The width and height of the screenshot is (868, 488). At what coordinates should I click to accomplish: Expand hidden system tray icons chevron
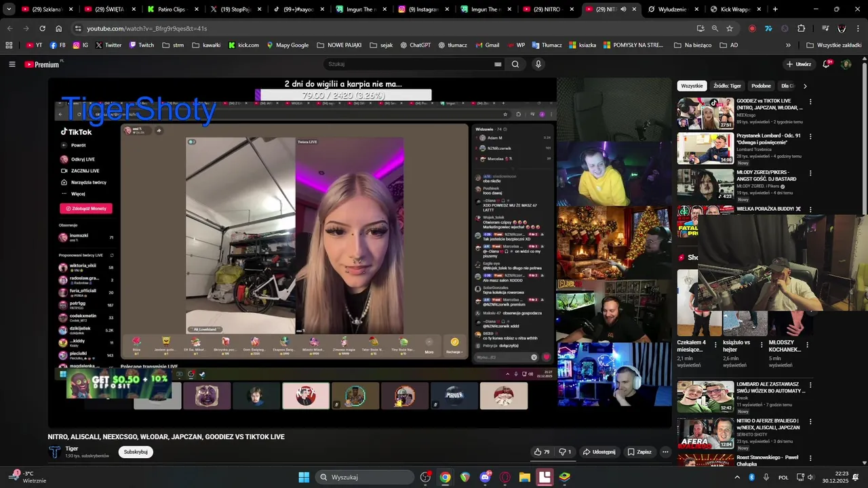point(737,477)
